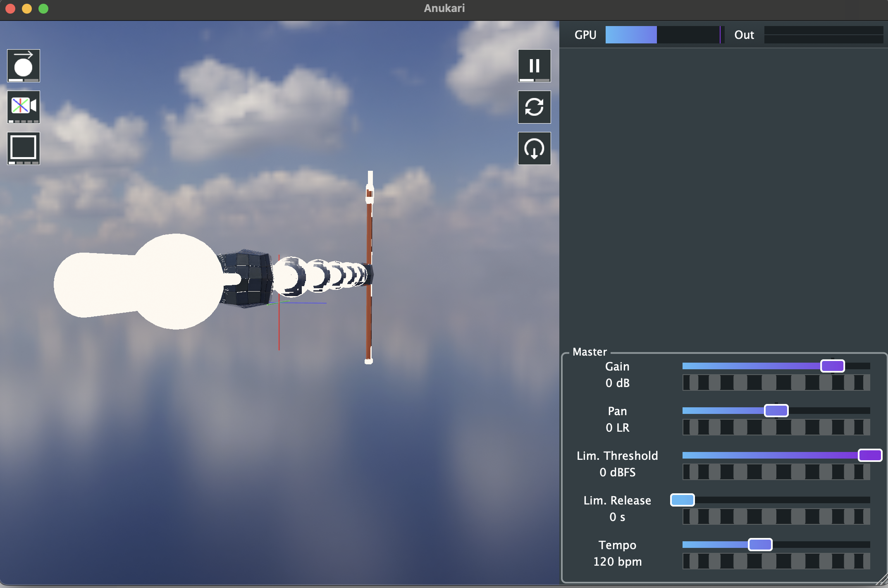888x588 pixels.
Task: Click the Tempo slider handle
Action: 760,545
